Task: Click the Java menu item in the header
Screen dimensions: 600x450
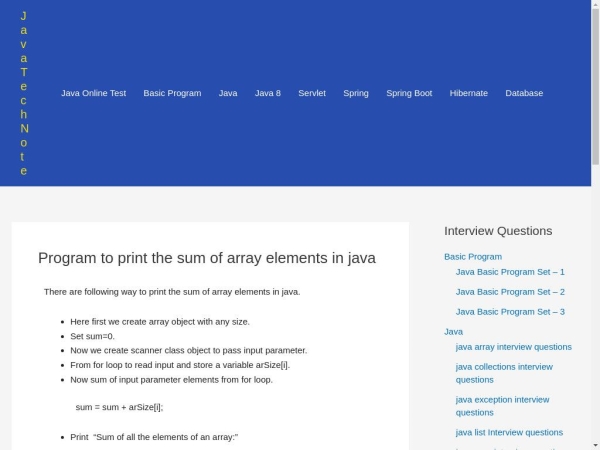Action: [x=228, y=93]
